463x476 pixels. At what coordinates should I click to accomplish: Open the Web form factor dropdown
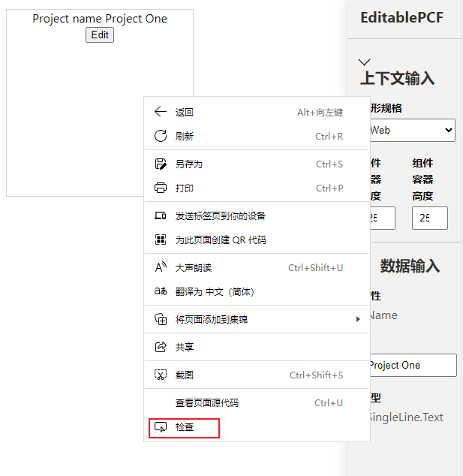pos(413,130)
